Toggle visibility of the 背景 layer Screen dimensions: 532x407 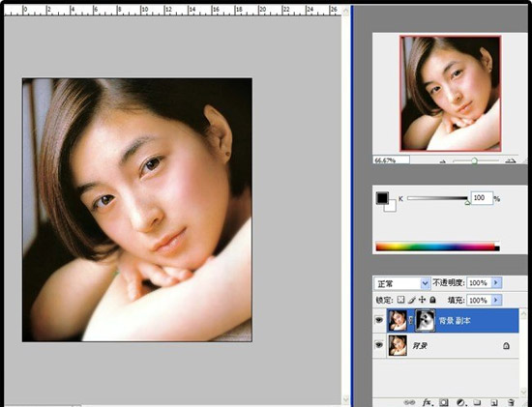pyautogui.click(x=379, y=345)
